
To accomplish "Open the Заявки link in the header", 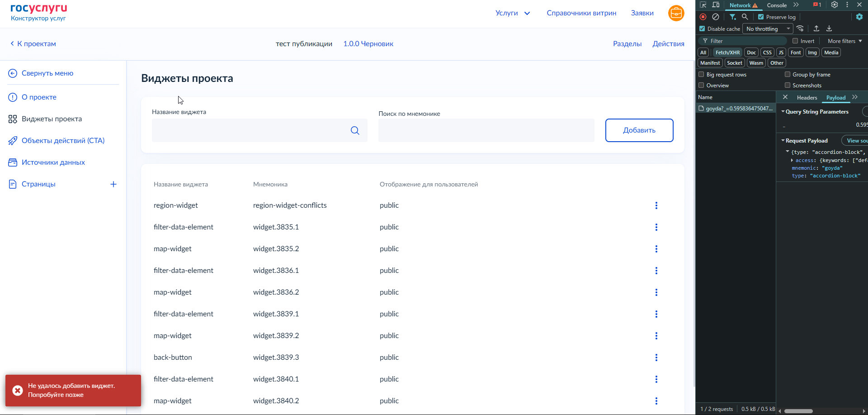I will (x=642, y=13).
